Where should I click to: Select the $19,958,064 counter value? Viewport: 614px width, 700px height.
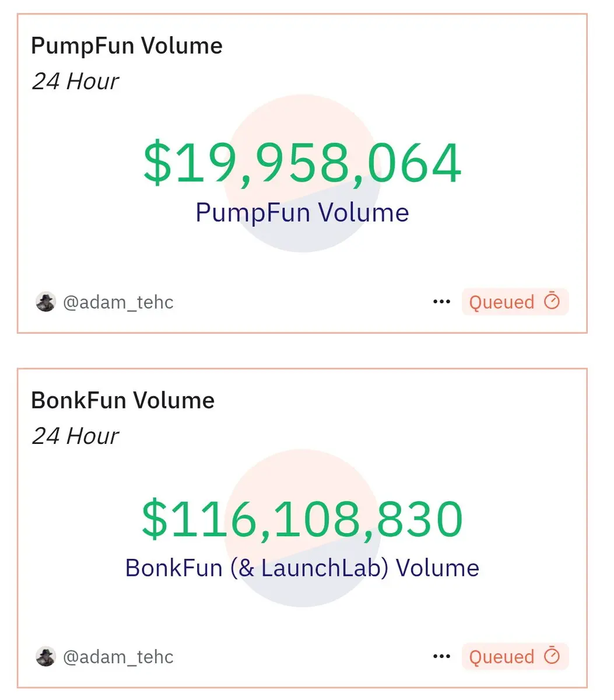pos(303,163)
